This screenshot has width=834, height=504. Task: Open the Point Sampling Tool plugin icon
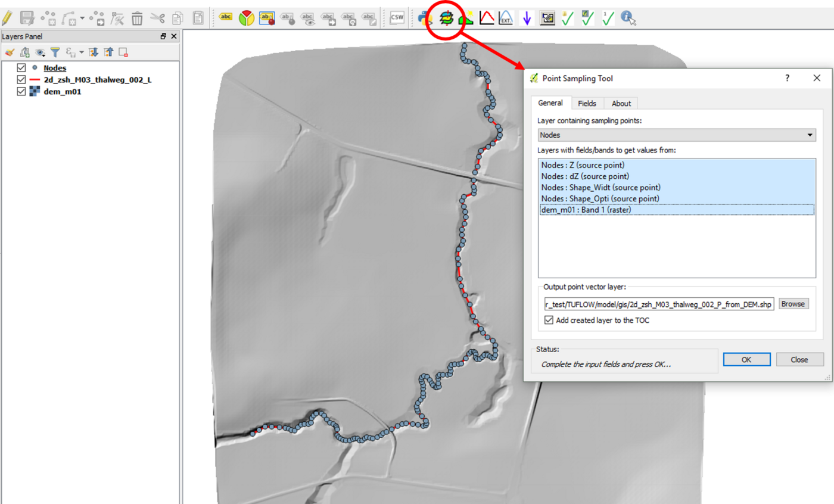point(446,18)
